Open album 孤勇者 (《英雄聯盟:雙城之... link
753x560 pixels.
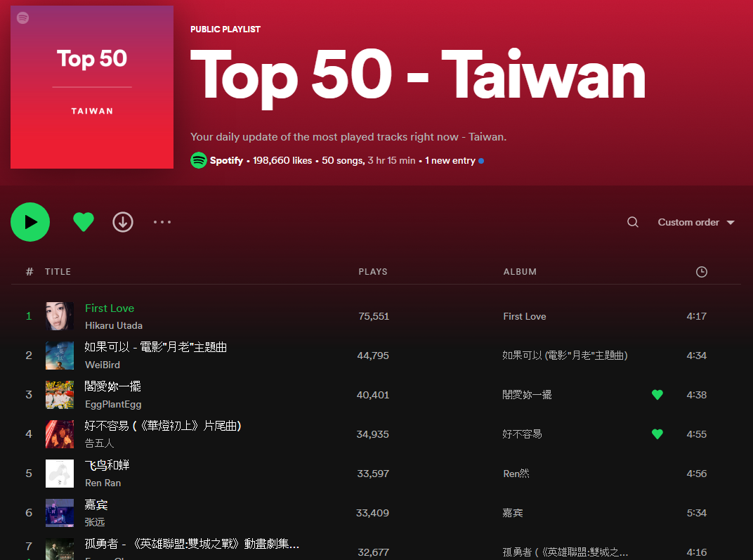click(x=565, y=552)
